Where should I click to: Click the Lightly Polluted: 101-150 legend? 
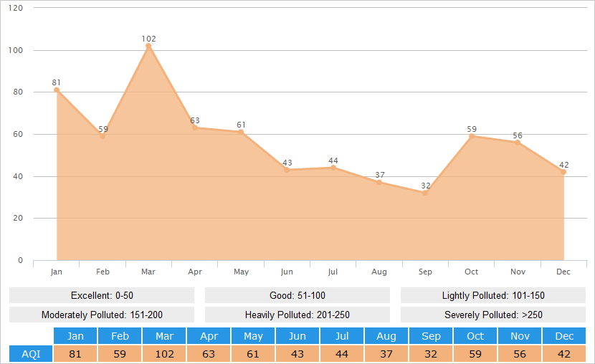coord(493,296)
